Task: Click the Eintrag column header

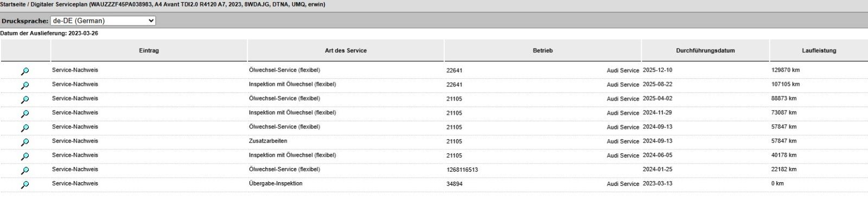Action: 149,51
